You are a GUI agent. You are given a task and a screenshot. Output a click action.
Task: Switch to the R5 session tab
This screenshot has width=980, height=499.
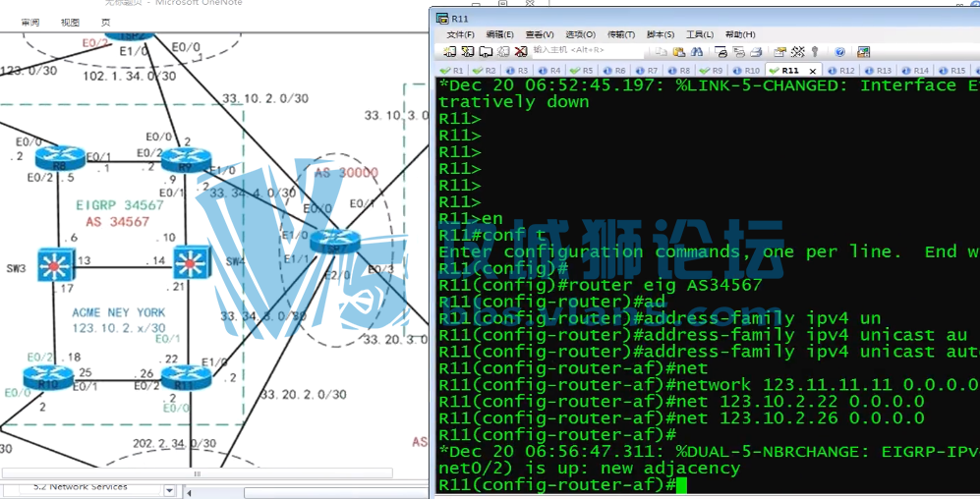pos(582,71)
